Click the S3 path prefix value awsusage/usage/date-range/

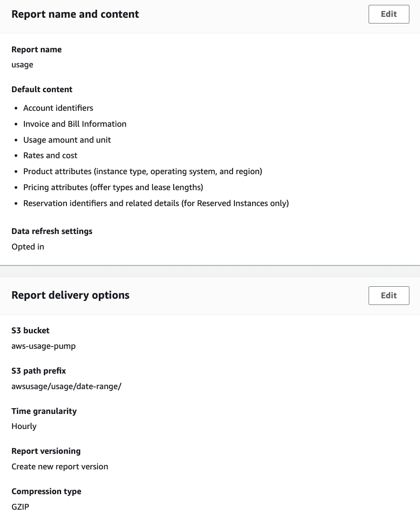tap(66, 386)
